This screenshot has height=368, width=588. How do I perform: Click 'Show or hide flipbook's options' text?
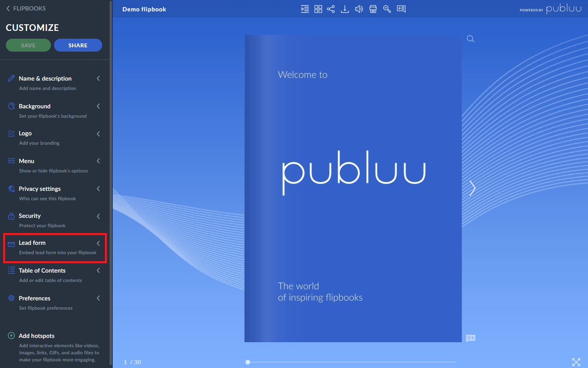tap(53, 171)
